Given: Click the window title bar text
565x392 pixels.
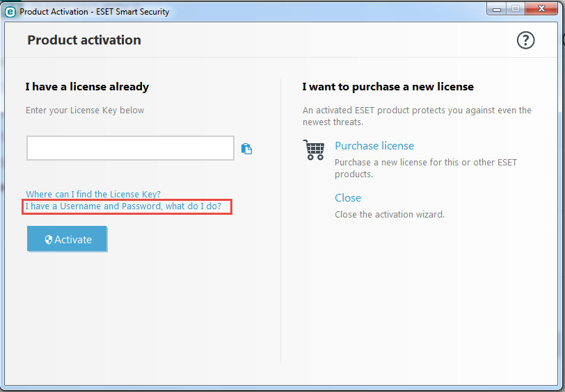Looking at the screenshot, I should 95,12.
